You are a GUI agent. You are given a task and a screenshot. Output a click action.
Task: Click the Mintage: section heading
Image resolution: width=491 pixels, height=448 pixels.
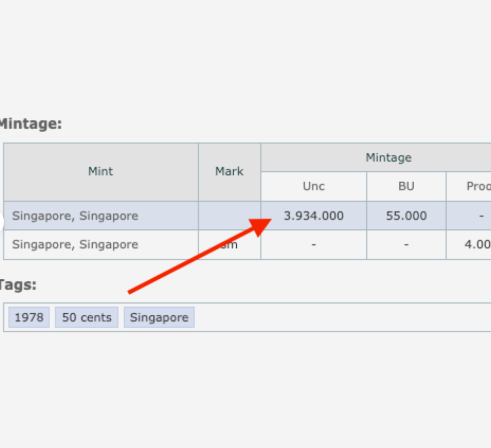[30, 124]
